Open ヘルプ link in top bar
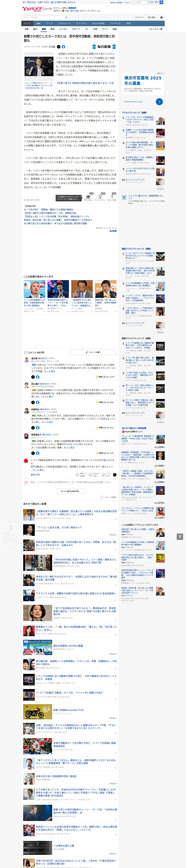Viewport: 186px width, 868px height. (x=127, y=2)
